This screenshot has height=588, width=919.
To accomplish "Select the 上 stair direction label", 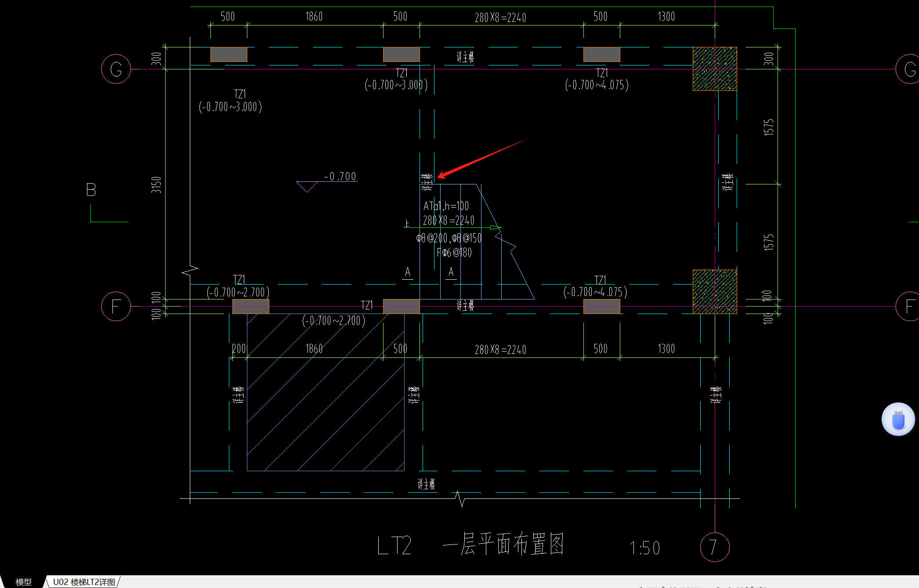I will (406, 224).
